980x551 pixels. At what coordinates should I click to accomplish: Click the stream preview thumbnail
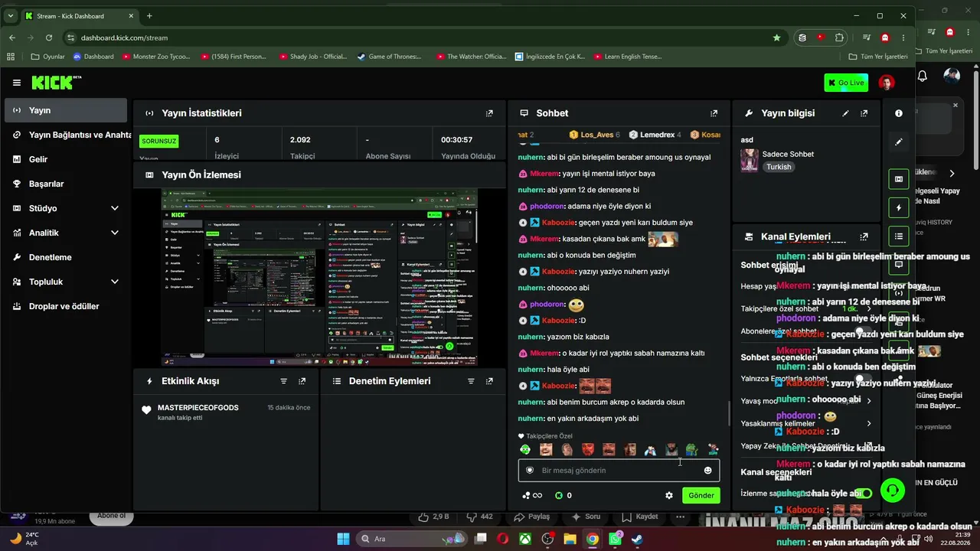319,277
